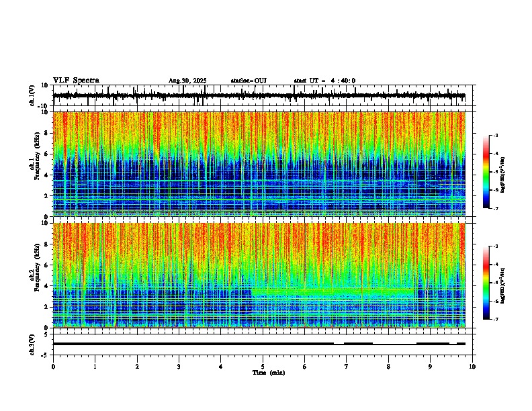Click the ch.1 color bar "log(PSD)" unit label
Viewport: 532px width, 411px height.
click(503, 175)
